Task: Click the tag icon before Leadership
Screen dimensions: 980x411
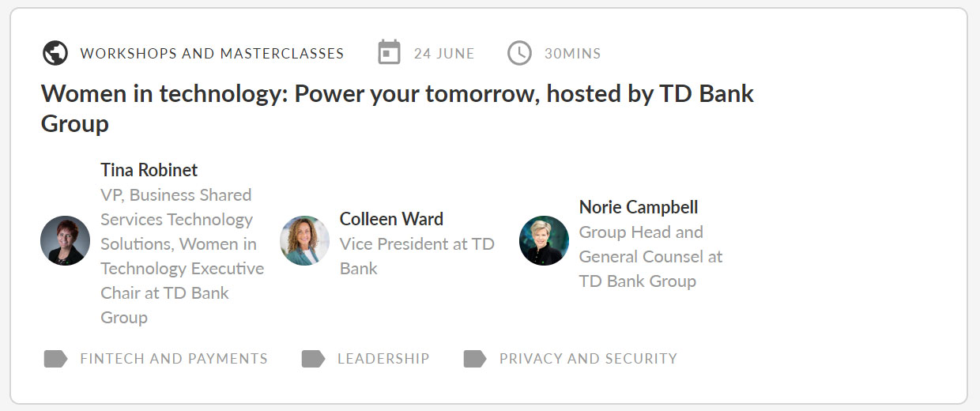Action: [313, 359]
